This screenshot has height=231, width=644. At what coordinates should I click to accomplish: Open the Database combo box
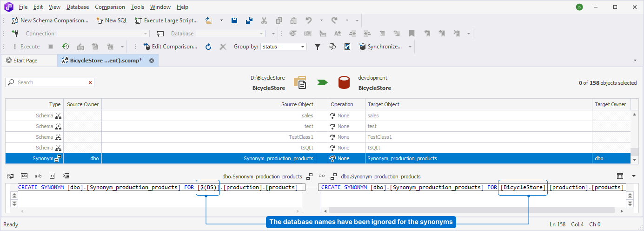[230, 34]
